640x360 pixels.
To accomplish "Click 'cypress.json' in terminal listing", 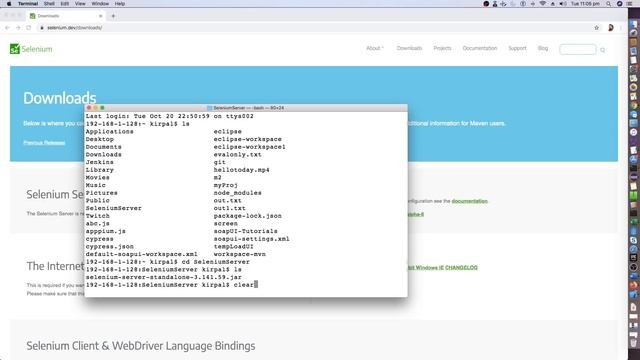I will pyautogui.click(x=109, y=247).
